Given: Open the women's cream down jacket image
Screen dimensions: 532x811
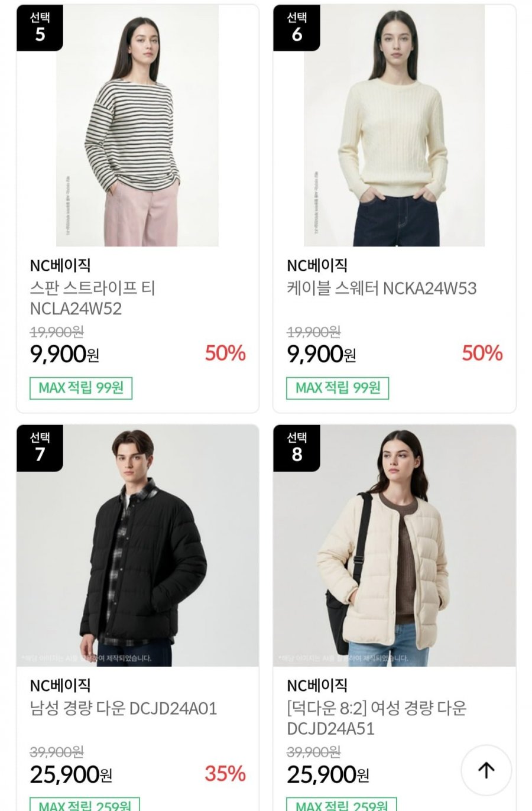Looking at the screenshot, I should click(x=394, y=546).
